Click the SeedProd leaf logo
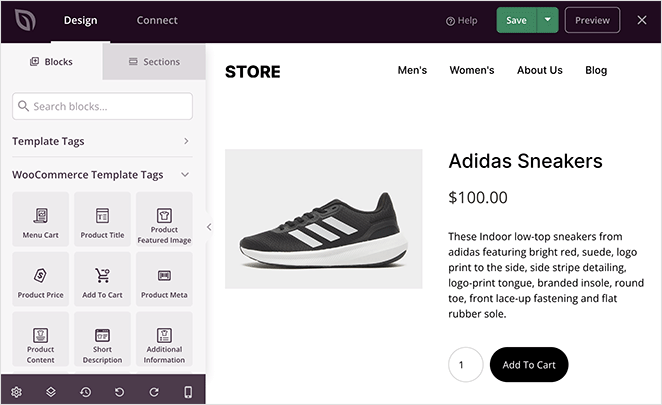This screenshot has height=405, width=662. coord(25,20)
